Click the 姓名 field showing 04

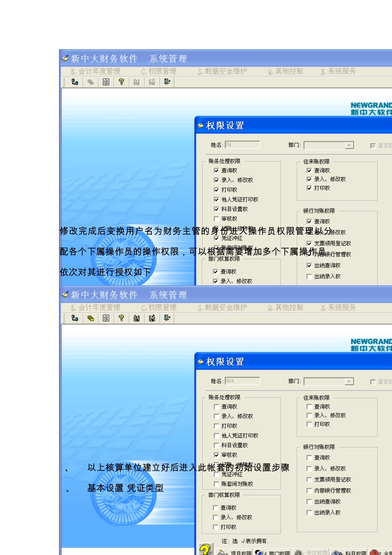pos(242,145)
